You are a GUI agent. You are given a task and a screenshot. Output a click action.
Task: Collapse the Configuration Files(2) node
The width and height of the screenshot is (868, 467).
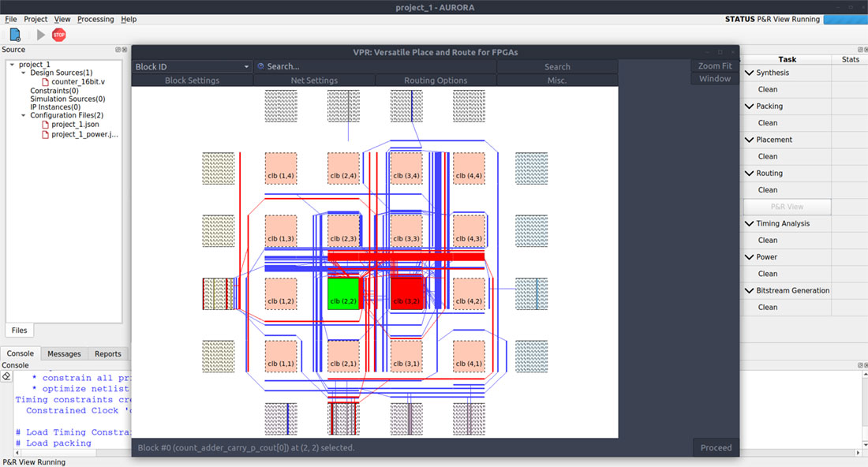pos(23,116)
